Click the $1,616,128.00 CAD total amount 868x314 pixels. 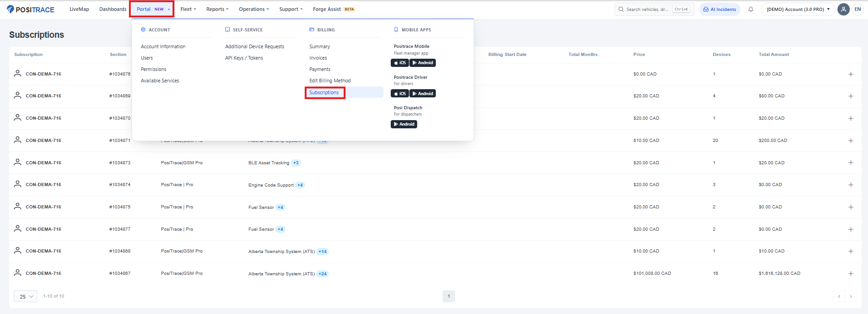click(x=779, y=273)
